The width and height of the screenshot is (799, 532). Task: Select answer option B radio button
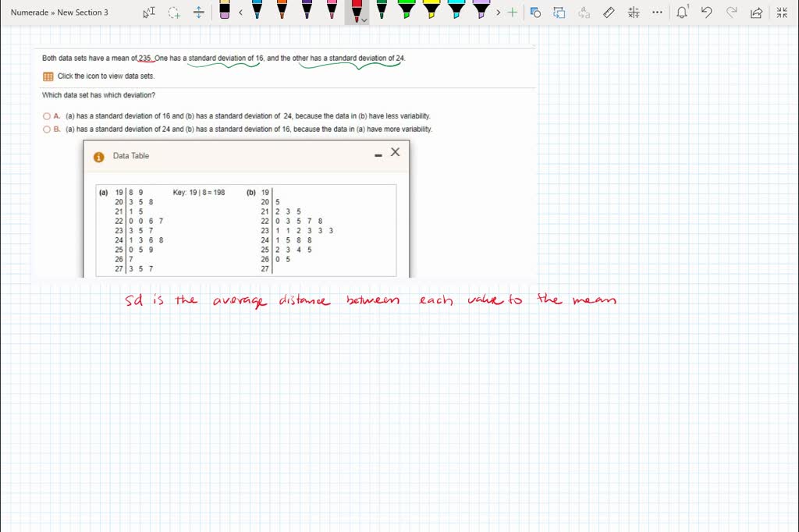point(47,129)
